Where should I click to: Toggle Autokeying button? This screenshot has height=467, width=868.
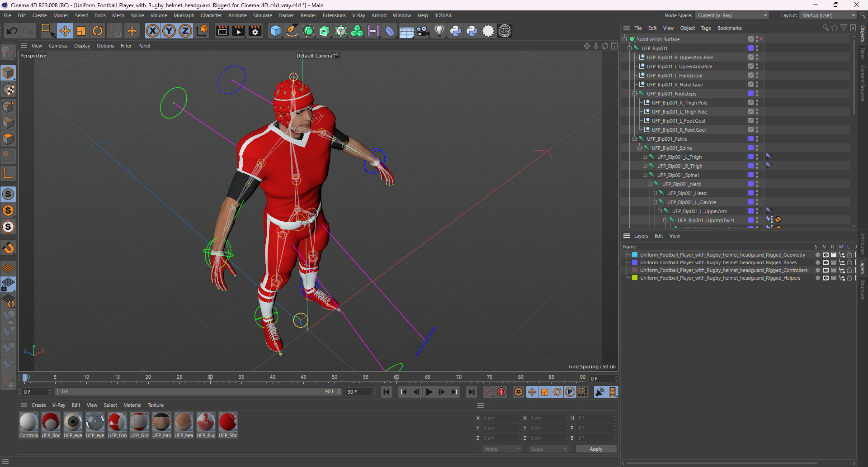pos(501,392)
